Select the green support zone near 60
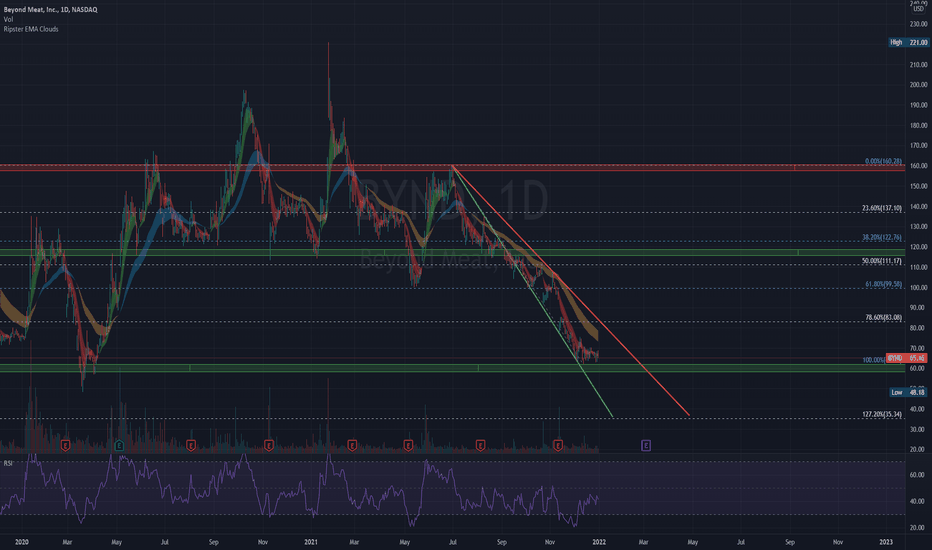The image size is (932, 550). (452, 368)
